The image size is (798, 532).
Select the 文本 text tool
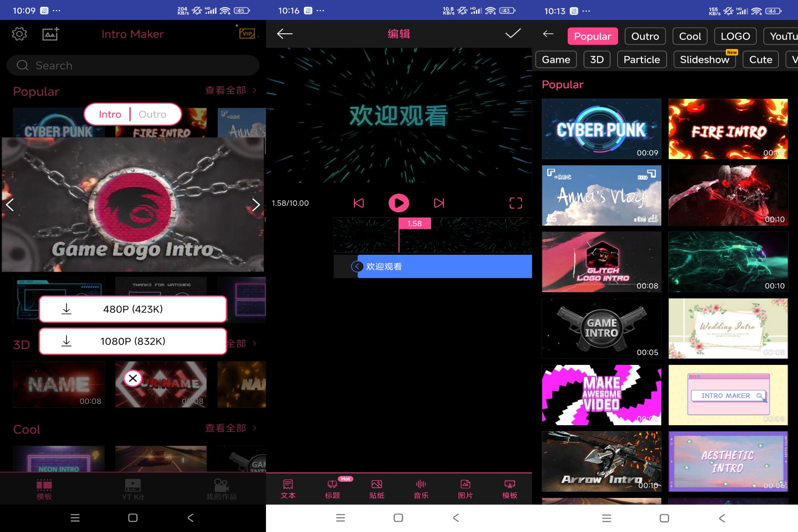pos(288,489)
